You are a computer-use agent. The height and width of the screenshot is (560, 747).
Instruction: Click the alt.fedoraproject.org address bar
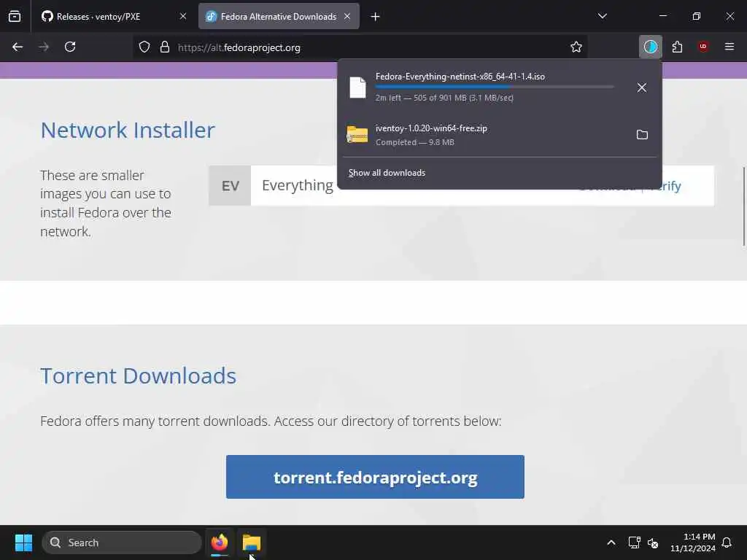pos(360,47)
